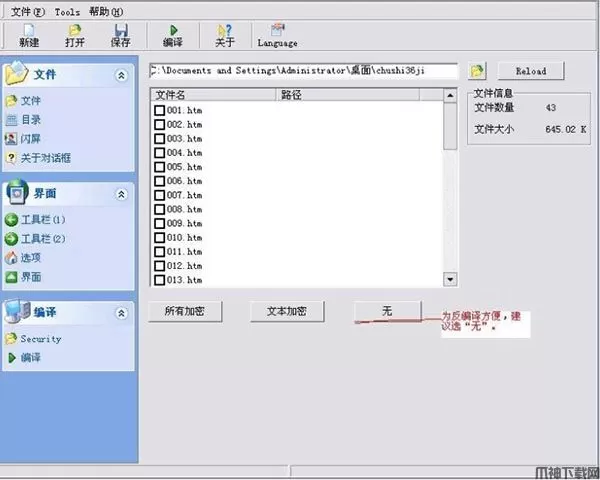
Task: Collapse the 界面 sidebar panel chevron
Action: pyautogui.click(x=121, y=194)
